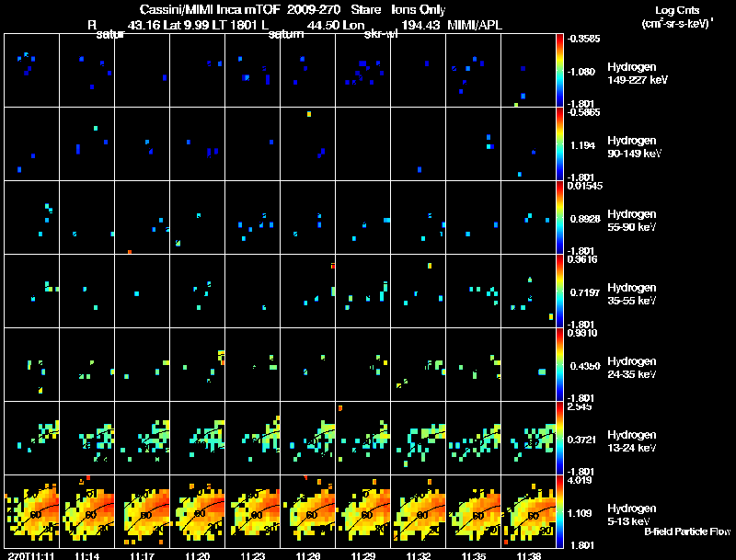736x560 pixels.
Task: Click the 194.43 longitude value
Action: point(422,25)
